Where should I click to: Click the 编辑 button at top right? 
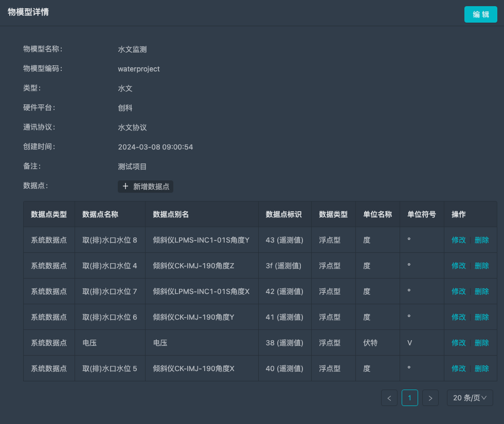tap(480, 14)
